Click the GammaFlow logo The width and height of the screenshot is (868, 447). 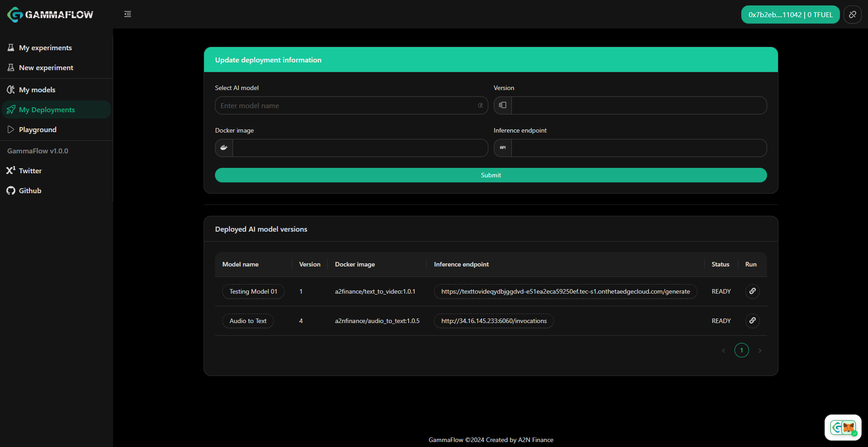(x=50, y=14)
